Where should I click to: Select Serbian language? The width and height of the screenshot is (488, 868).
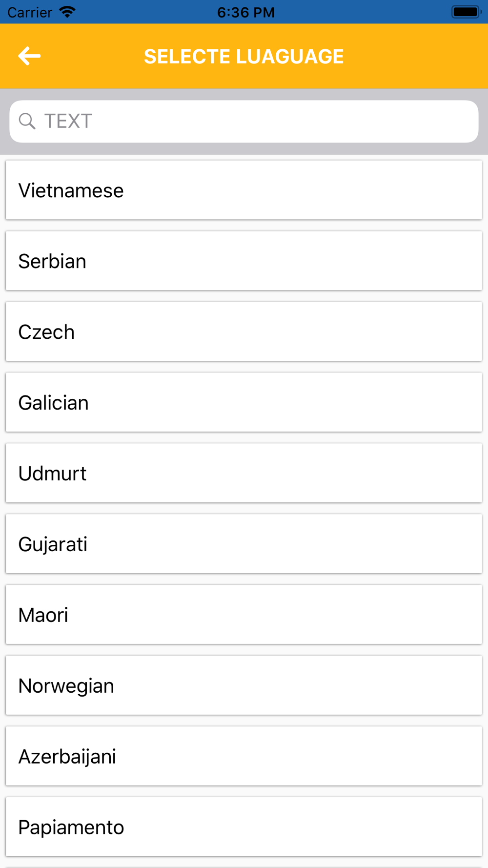tap(244, 261)
